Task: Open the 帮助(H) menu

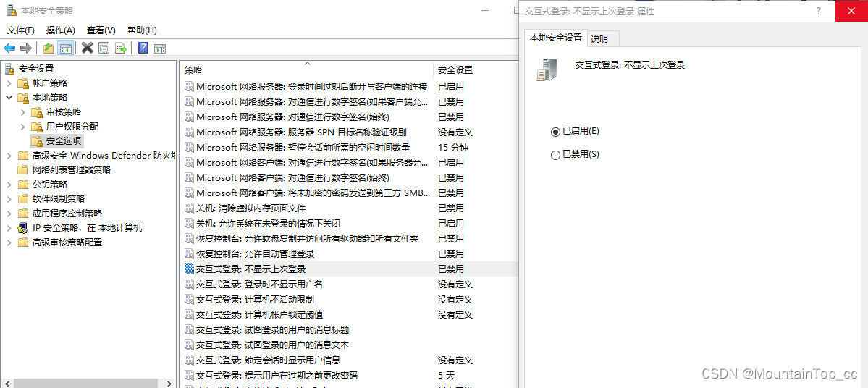Action: click(x=142, y=30)
